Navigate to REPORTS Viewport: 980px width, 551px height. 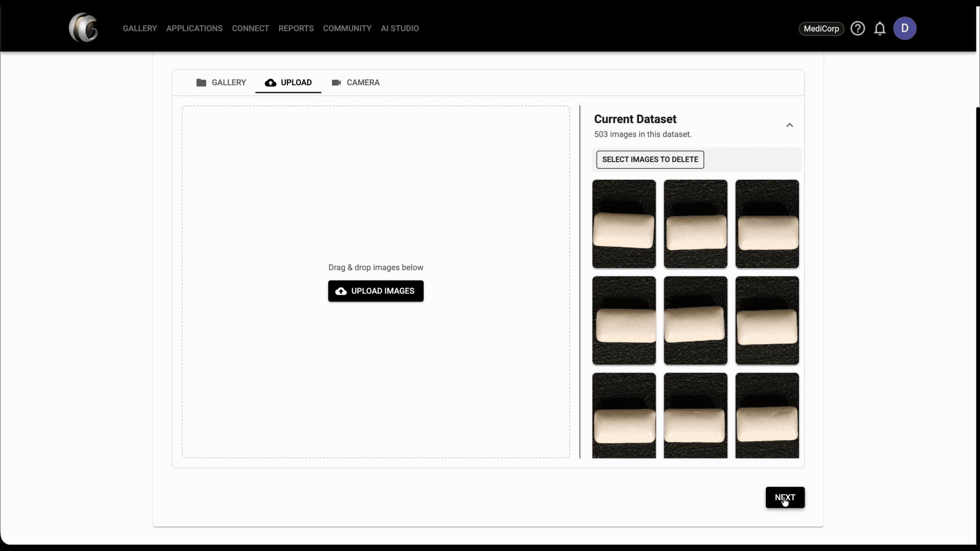(x=296, y=28)
